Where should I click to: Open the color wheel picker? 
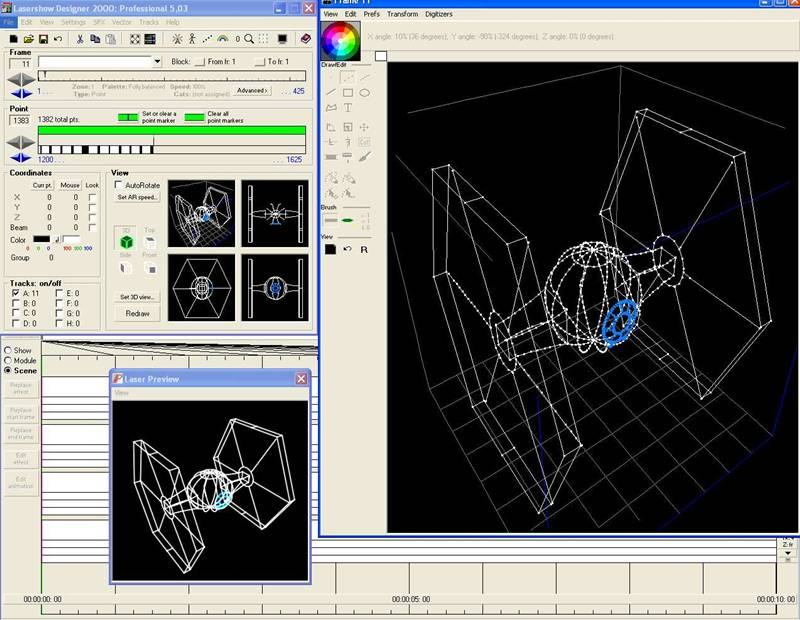pos(341,40)
